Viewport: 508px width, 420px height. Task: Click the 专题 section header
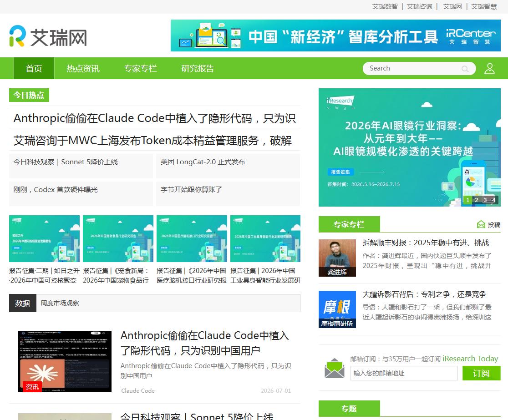tap(349, 408)
